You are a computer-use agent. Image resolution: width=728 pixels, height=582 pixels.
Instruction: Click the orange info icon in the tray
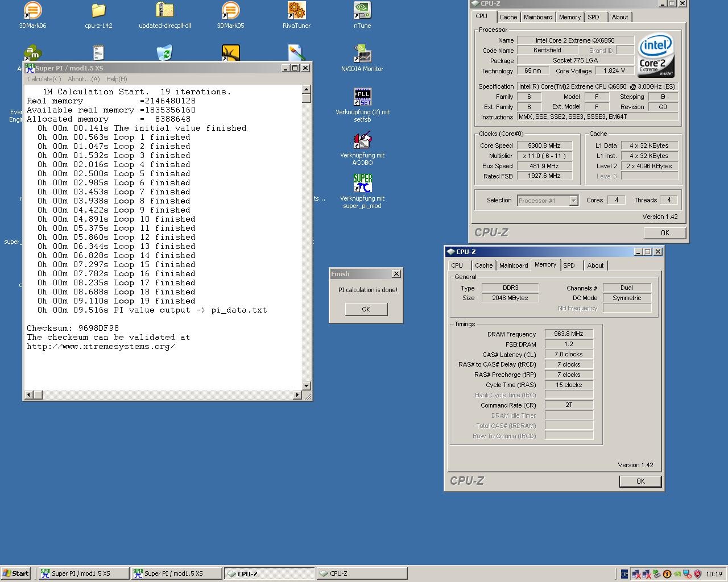tap(667, 574)
